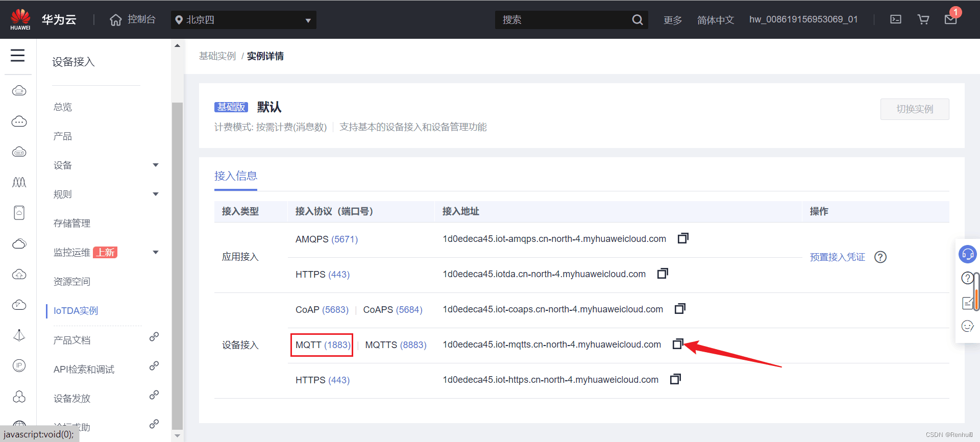Select 总览 in the sidebar
Screen dimensions: 980x442
click(63, 107)
